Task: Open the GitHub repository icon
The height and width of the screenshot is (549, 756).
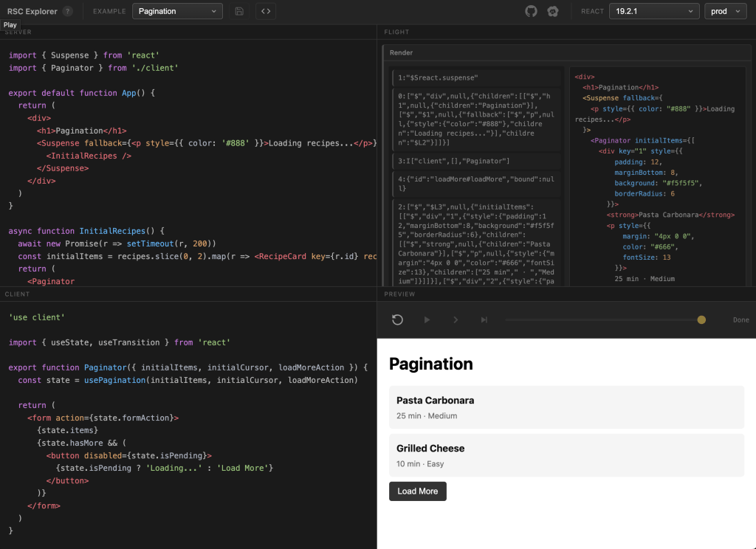Action: pyautogui.click(x=531, y=11)
